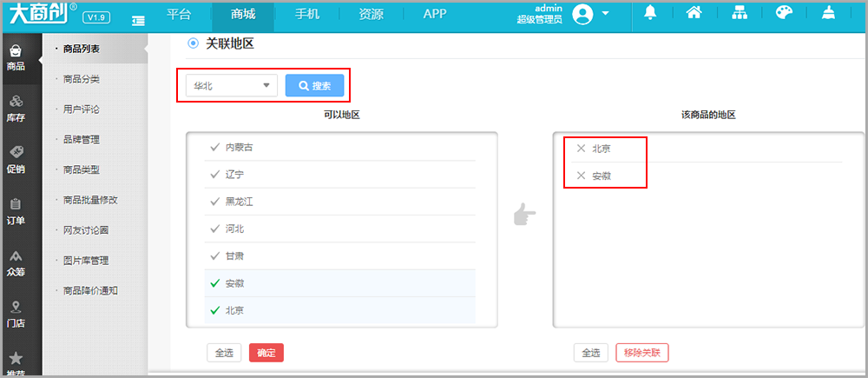The height and width of the screenshot is (378, 868).
Task: Switch to the 资源 top tab
Action: pyautogui.click(x=371, y=15)
